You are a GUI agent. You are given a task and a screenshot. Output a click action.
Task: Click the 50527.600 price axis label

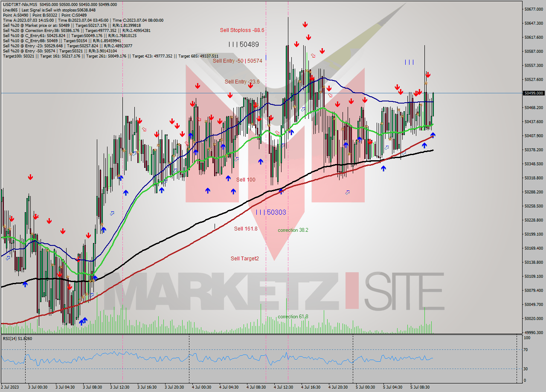[x=534, y=79]
